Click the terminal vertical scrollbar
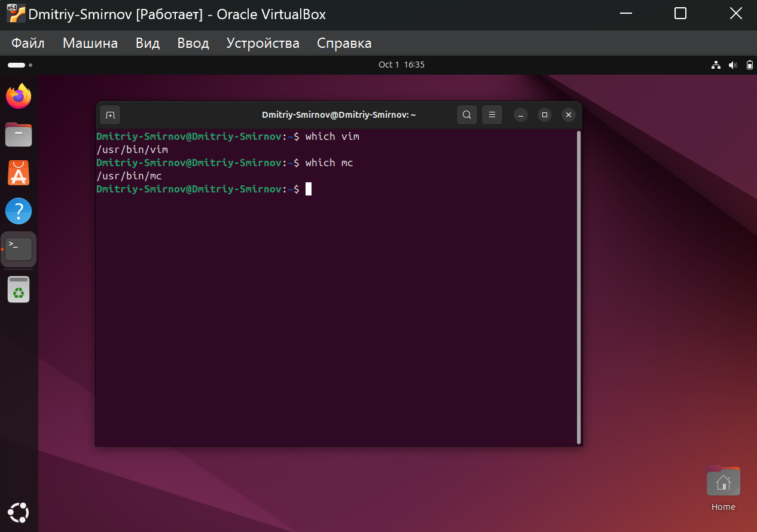Screen dimensions: 757x532 (x=579, y=288)
